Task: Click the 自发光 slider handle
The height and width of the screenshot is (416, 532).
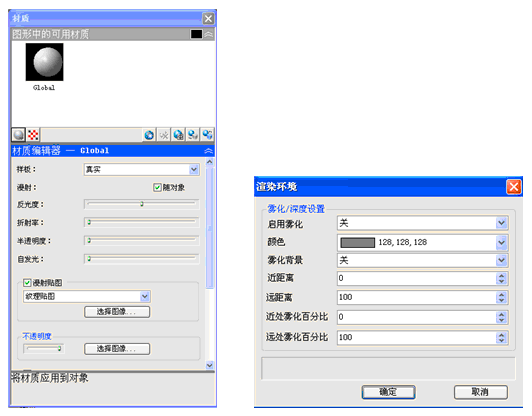Action: (x=89, y=259)
